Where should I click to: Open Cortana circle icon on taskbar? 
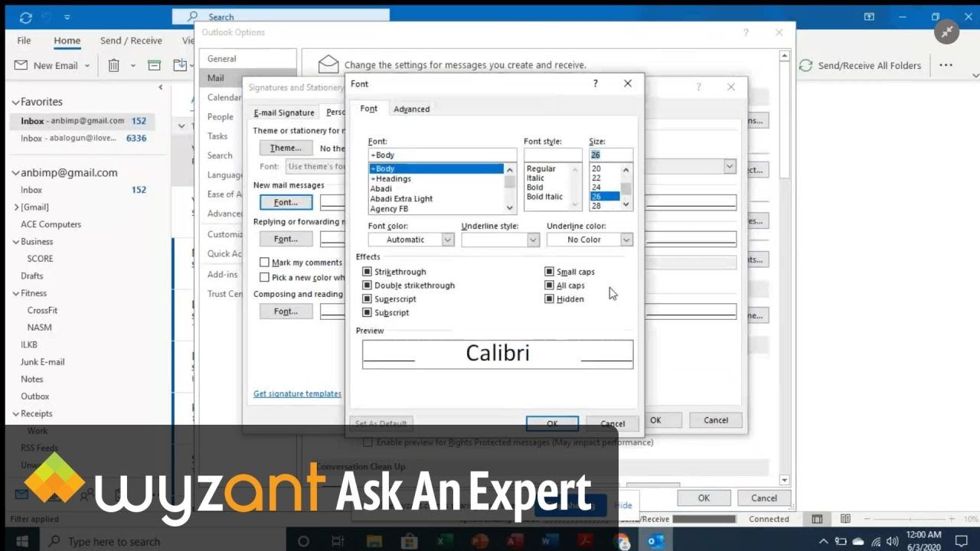click(303, 541)
